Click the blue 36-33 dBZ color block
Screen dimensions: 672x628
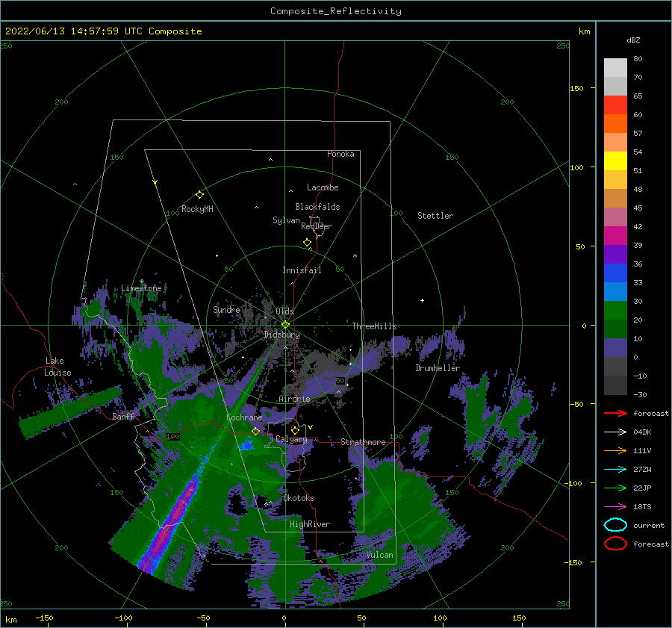(615, 273)
